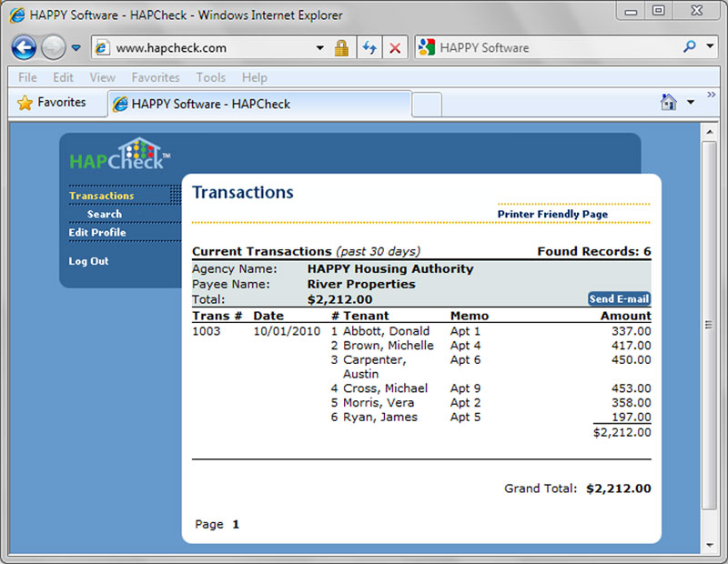Open the Favorites menu
This screenshot has height=564, width=728.
[156, 77]
